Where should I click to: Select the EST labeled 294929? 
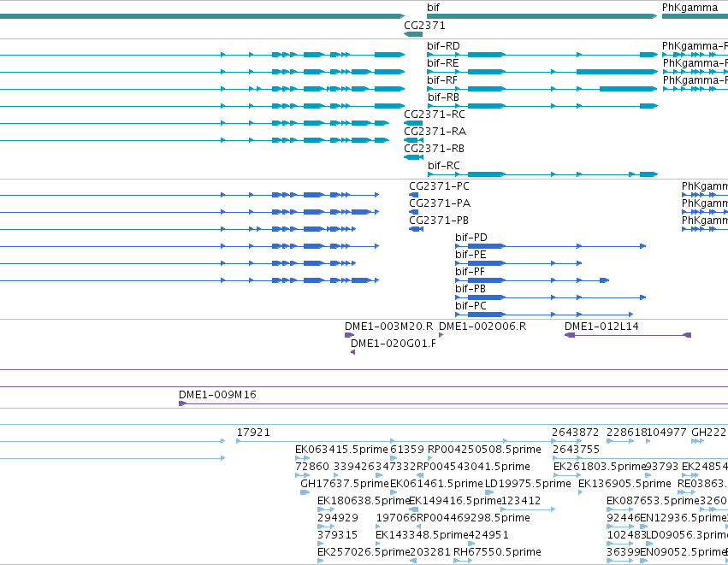pos(338,518)
